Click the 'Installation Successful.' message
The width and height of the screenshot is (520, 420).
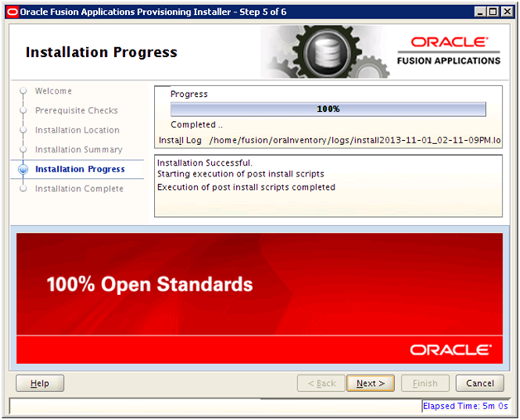click(205, 163)
